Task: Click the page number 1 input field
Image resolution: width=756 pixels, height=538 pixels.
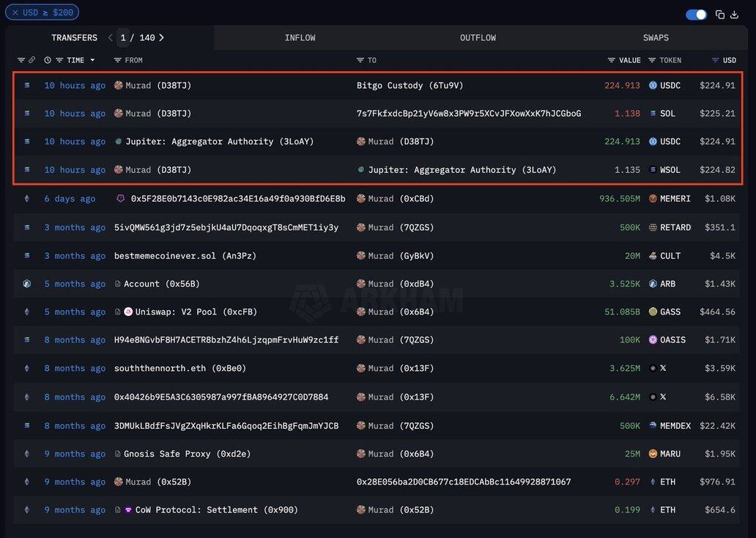Action: (123, 37)
